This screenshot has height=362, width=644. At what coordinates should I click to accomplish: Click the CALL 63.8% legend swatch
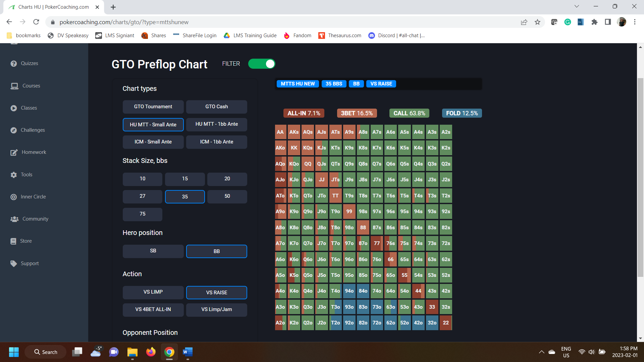pyautogui.click(x=409, y=113)
